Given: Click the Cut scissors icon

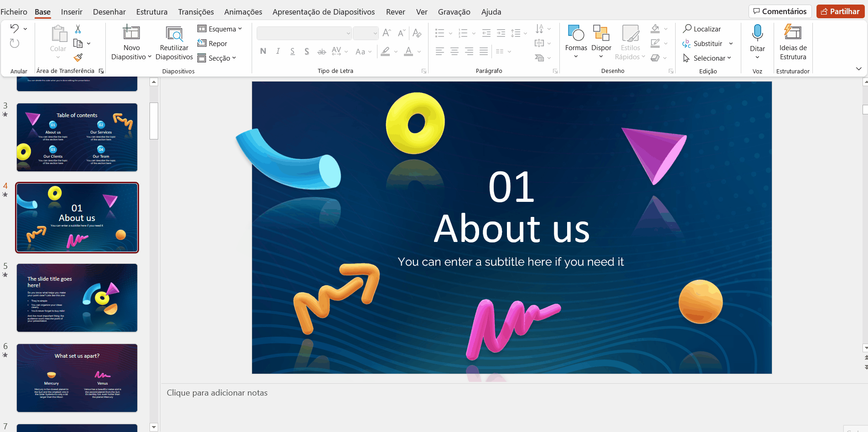Looking at the screenshot, I should 78,29.
